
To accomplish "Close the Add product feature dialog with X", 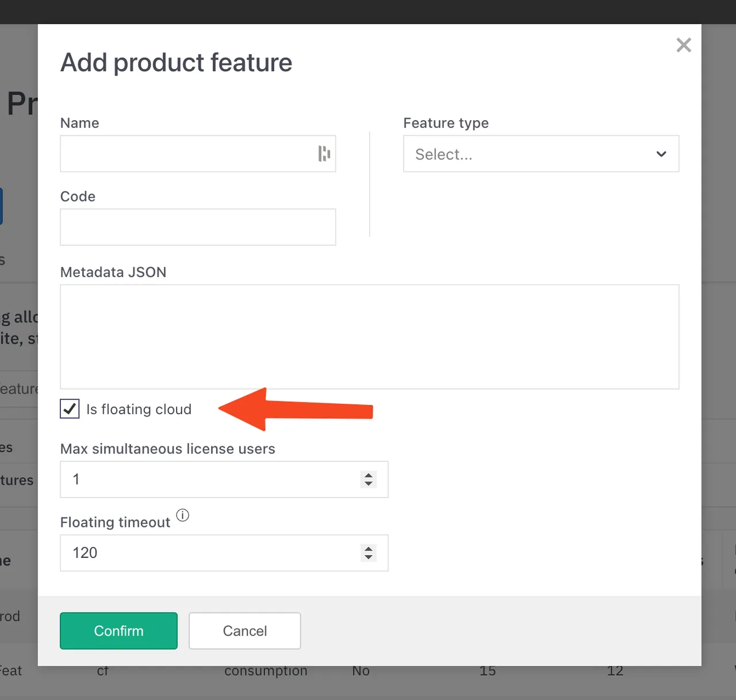I will pos(684,45).
